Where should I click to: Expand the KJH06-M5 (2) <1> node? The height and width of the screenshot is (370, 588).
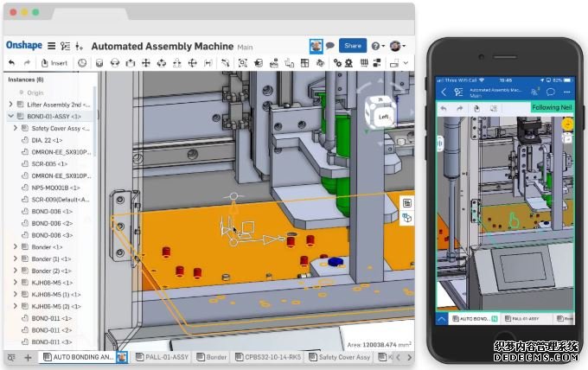(16, 306)
